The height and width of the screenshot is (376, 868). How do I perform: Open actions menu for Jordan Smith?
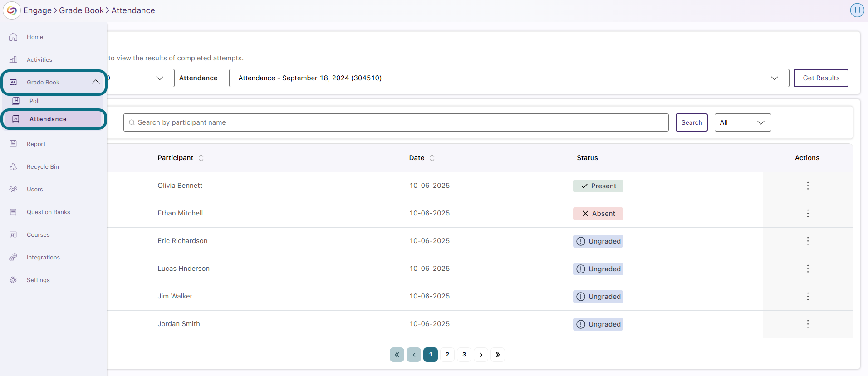coord(808,324)
